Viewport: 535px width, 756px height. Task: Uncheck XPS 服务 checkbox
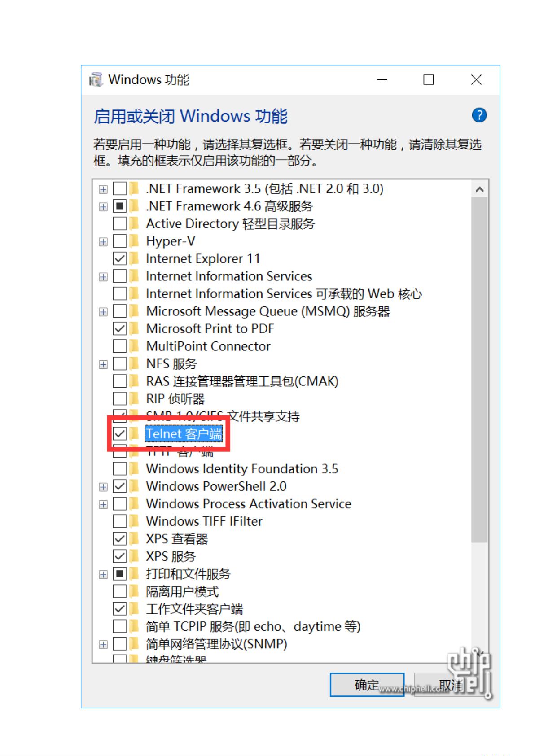tap(119, 556)
